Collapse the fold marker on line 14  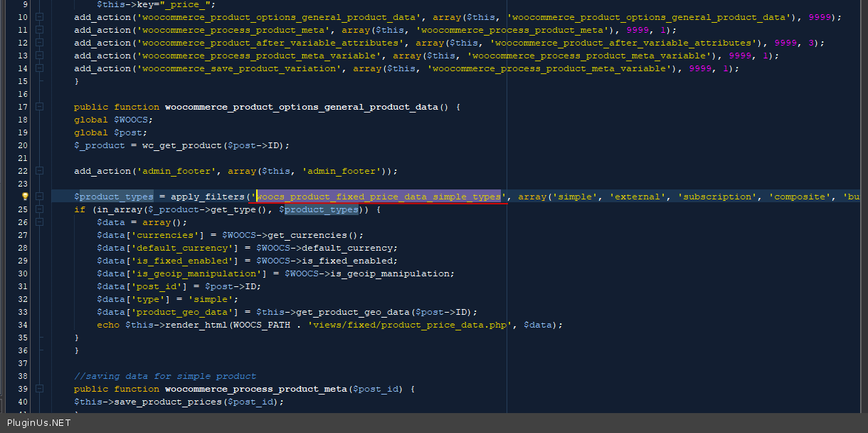point(39,68)
